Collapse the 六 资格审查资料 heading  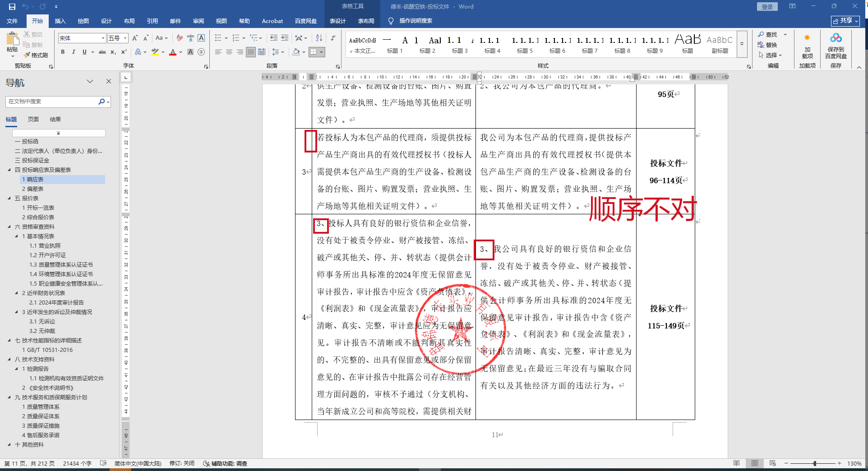click(9, 227)
